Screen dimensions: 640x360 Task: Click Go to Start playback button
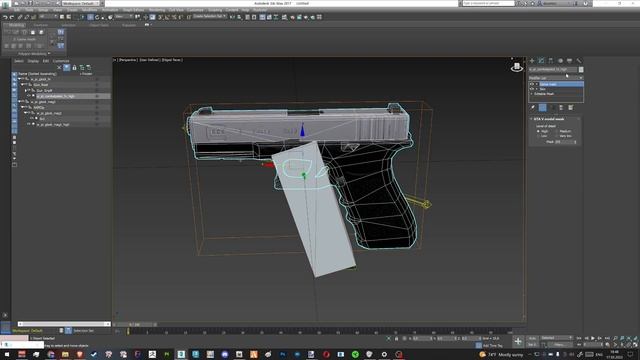[x=579, y=338]
